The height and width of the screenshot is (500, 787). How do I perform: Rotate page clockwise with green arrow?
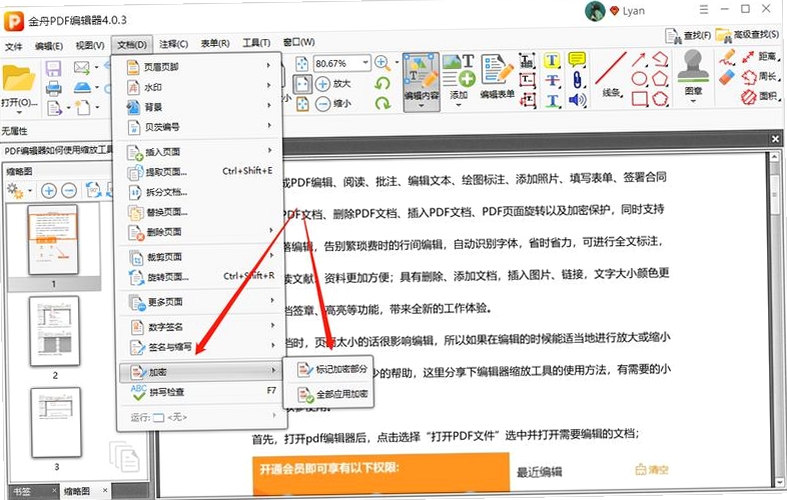(x=382, y=103)
